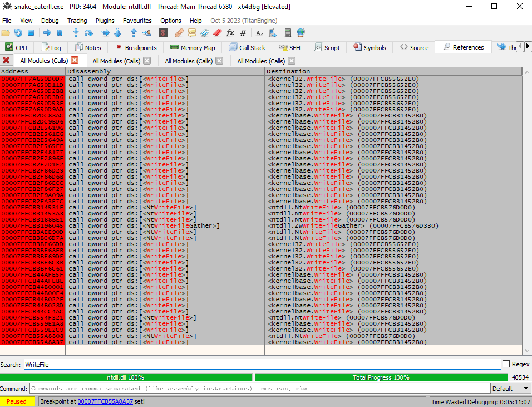Switch to the Call Stack tab

tap(247, 47)
